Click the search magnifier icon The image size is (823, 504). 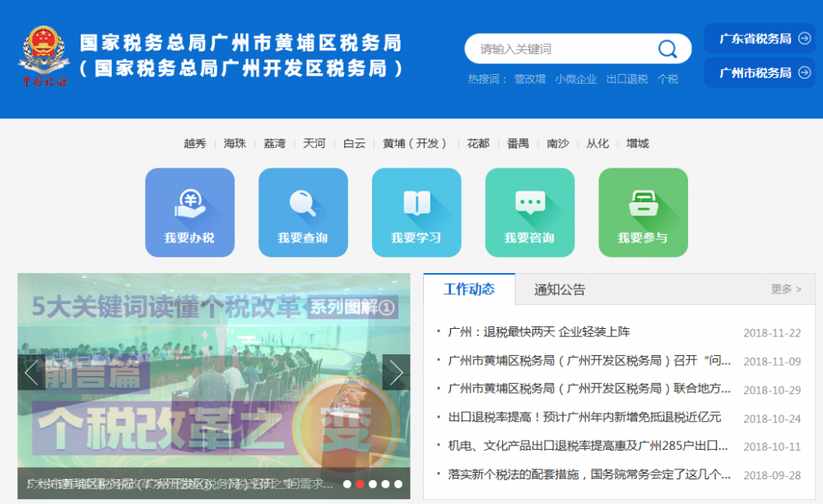[667, 49]
